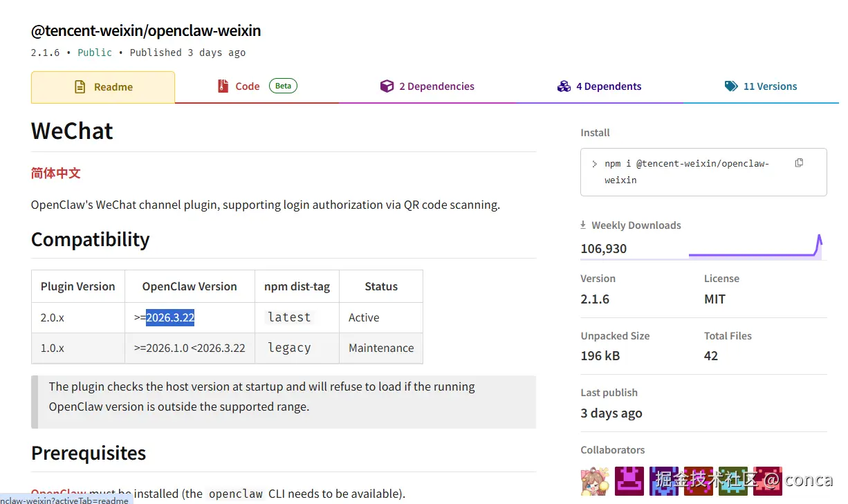Click the copy install command icon
This screenshot has width=848, height=504.
[799, 163]
